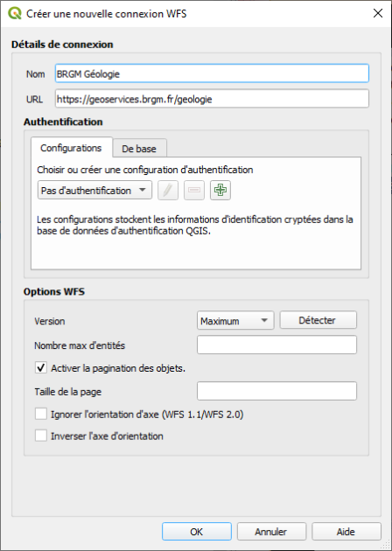This screenshot has height=551, width=392.
Task: Switch to the De base tab
Action: click(139, 149)
